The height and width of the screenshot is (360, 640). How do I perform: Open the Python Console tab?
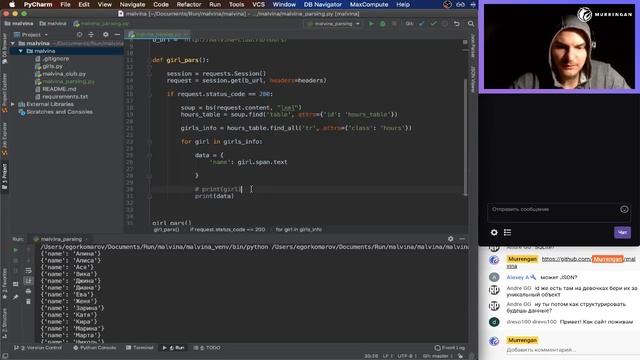tap(95, 348)
